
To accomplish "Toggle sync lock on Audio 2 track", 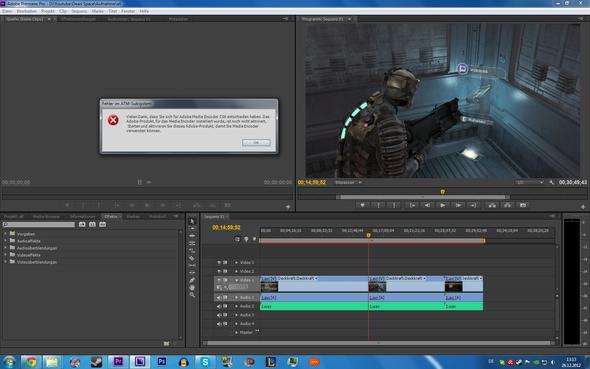I will [x=225, y=306].
